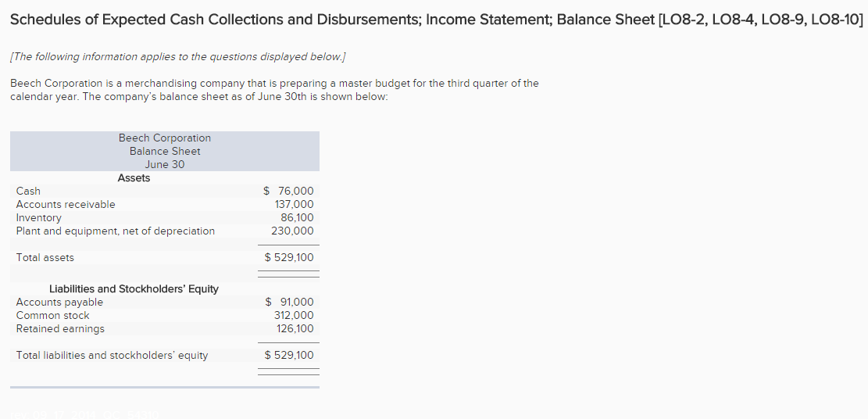Click the Inventory row label
Image resolution: width=868 pixels, height=419 pixels.
click(38, 217)
